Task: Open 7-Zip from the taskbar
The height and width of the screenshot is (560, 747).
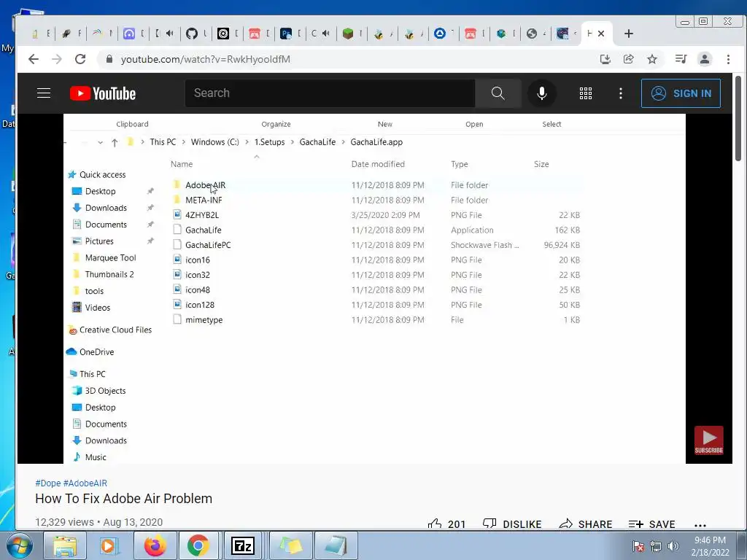Action: [242, 545]
